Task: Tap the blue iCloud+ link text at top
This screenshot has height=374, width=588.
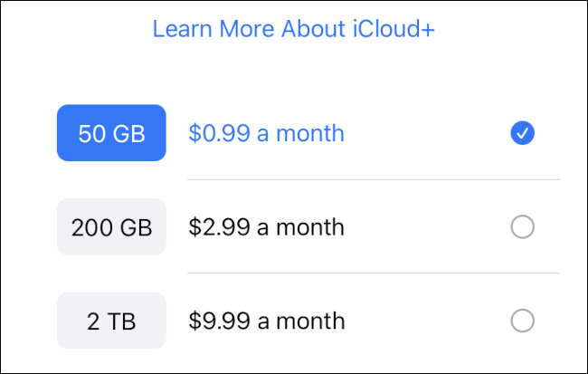Action: click(x=293, y=29)
